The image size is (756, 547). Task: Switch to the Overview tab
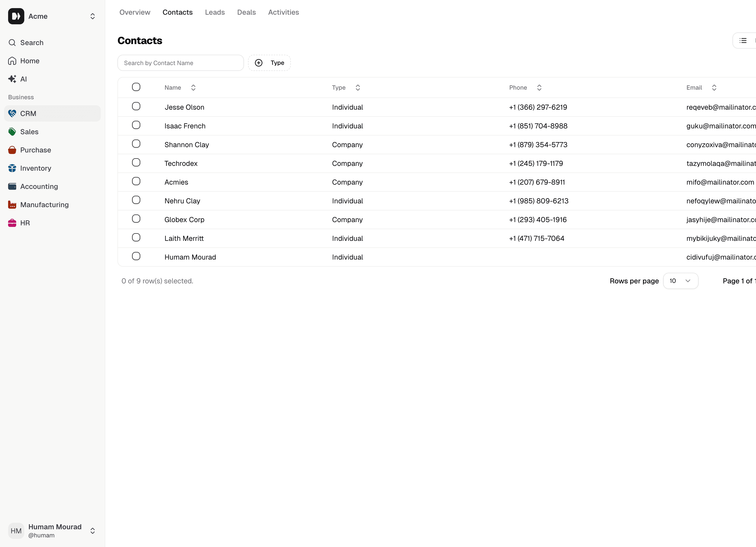(x=135, y=12)
